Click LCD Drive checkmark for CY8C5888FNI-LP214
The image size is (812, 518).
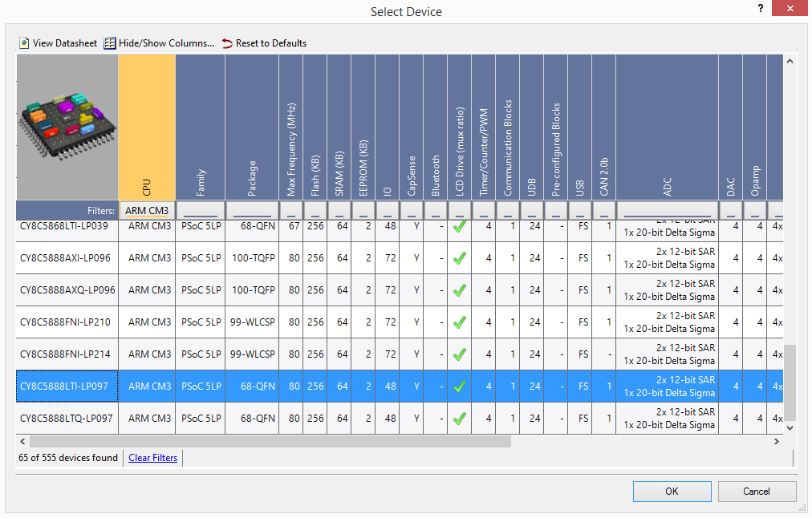(459, 354)
